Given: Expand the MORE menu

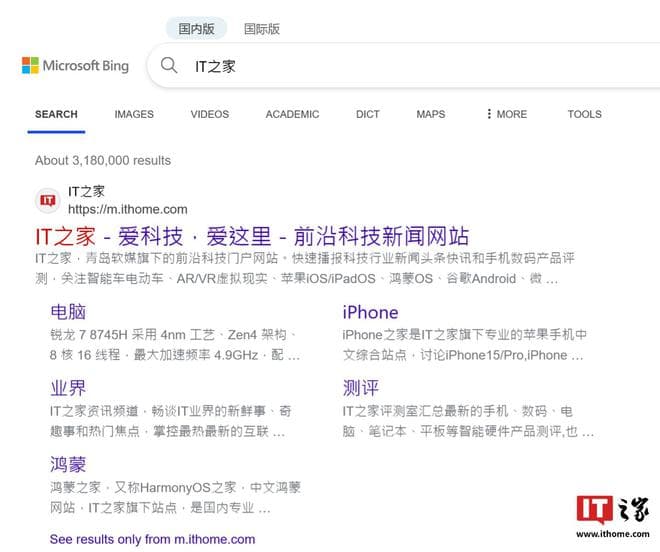Looking at the screenshot, I should (506, 114).
